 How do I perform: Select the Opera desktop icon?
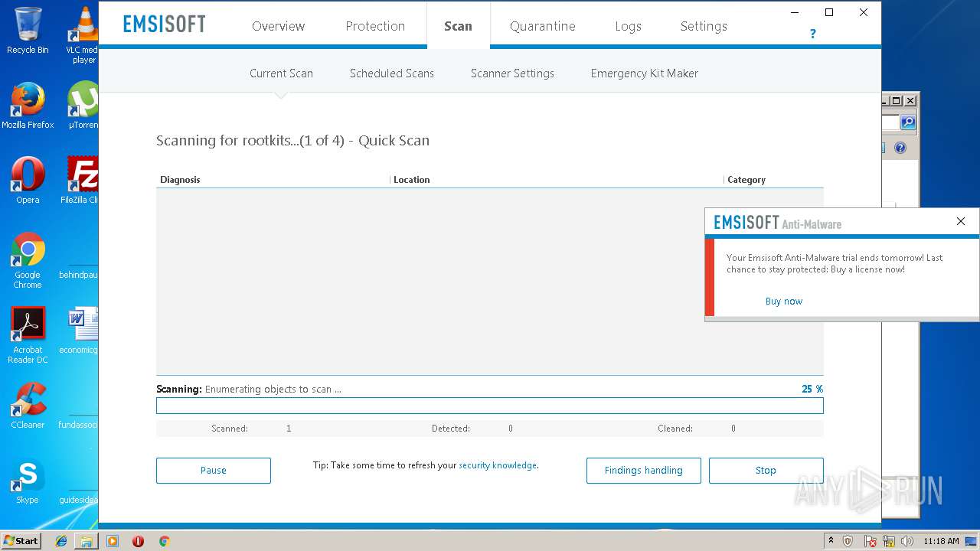pyautogui.click(x=28, y=181)
